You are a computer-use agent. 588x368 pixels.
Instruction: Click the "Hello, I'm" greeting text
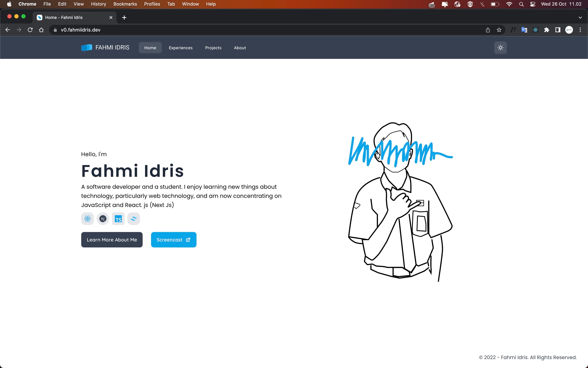coord(94,154)
